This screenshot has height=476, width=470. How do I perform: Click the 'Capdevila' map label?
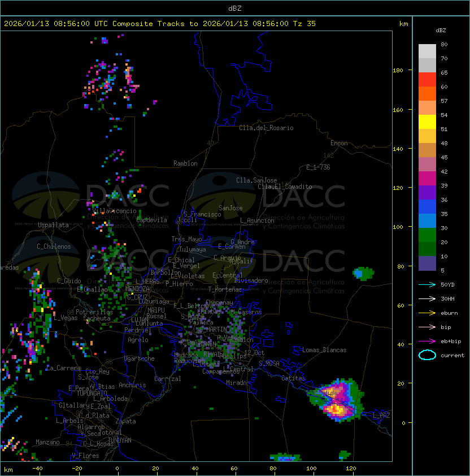(152, 220)
